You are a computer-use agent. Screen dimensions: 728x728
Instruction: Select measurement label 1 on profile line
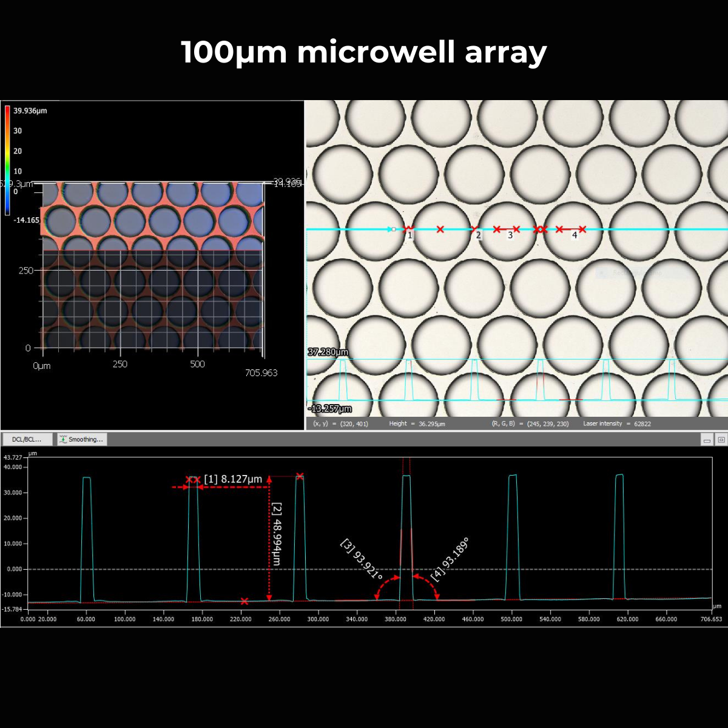point(410,235)
